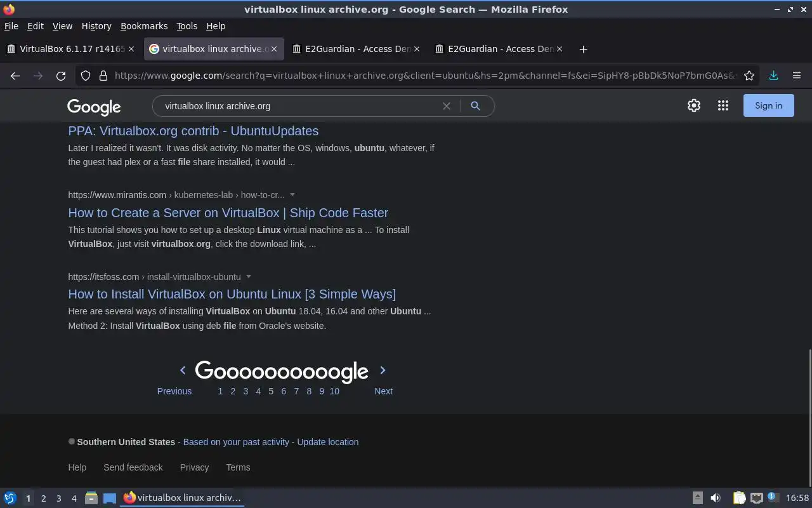Open the Lubuntu start menu
The height and width of the screenshot is (508, 812).
pos(10,498)
